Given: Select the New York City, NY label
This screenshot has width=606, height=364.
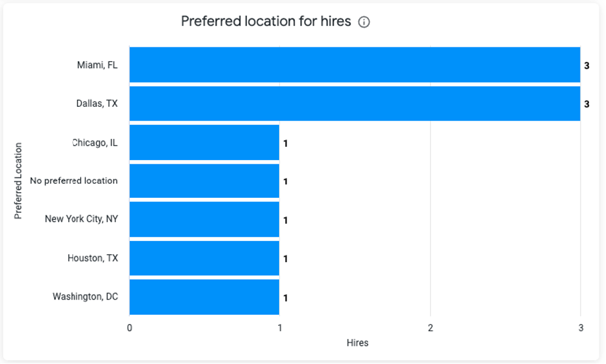Looking at the screenshot, I should coord(81,219).
